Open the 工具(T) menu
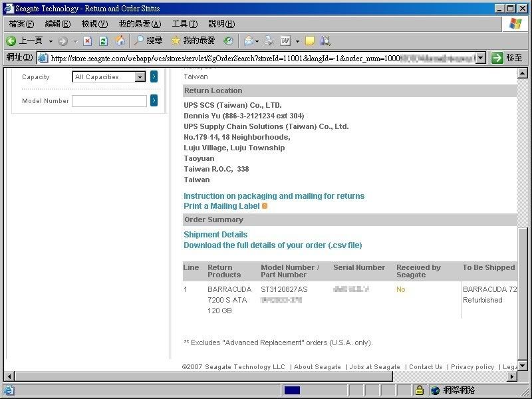This screenshot has width=532, height=399. [185, 24]
